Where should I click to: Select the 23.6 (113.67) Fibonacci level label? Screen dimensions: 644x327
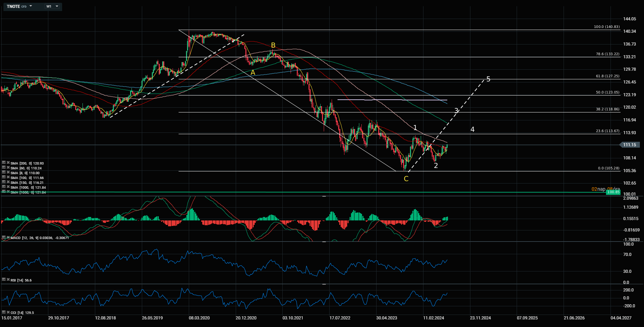pyautogui.click(x=608, y=131)
